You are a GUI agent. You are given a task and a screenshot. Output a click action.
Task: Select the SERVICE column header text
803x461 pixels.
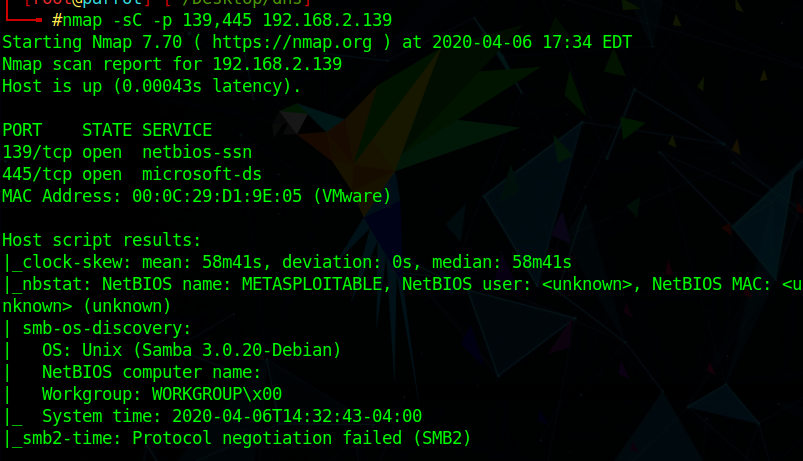click(177, 131)
